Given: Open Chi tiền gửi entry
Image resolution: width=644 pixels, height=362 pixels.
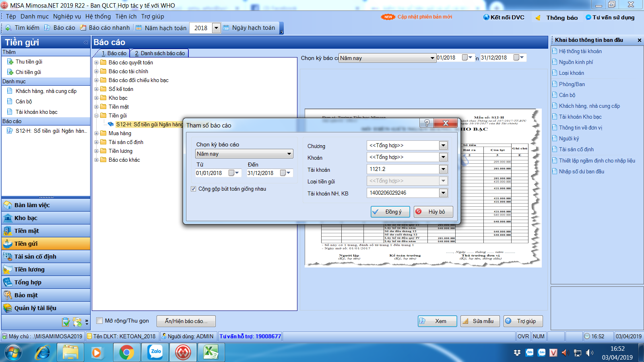Looking at the screenshot, I should pyautogui.click(x=28, y=72).
